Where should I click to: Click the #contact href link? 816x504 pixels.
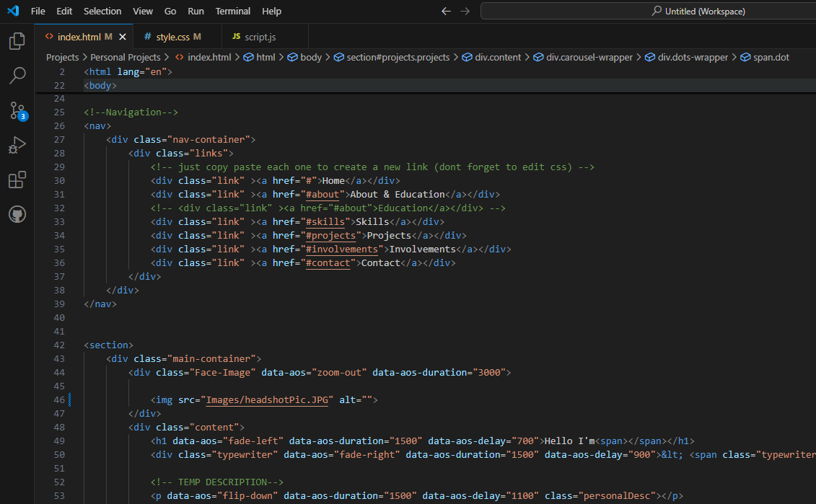pos(328,263)
